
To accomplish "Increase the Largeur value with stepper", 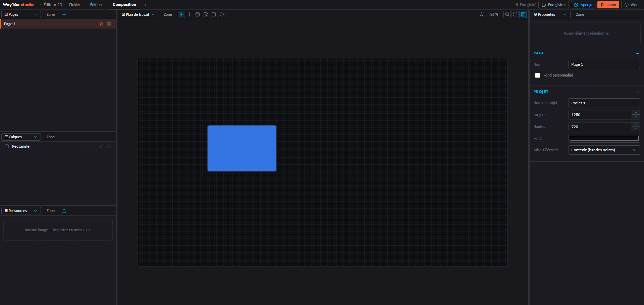I will [x=636, y=112].
